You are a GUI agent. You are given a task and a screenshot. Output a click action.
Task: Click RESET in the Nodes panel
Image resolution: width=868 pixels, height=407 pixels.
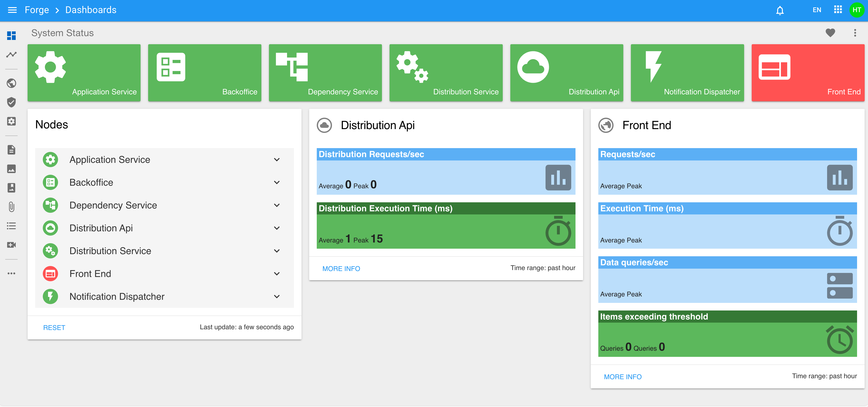(54, 328)
